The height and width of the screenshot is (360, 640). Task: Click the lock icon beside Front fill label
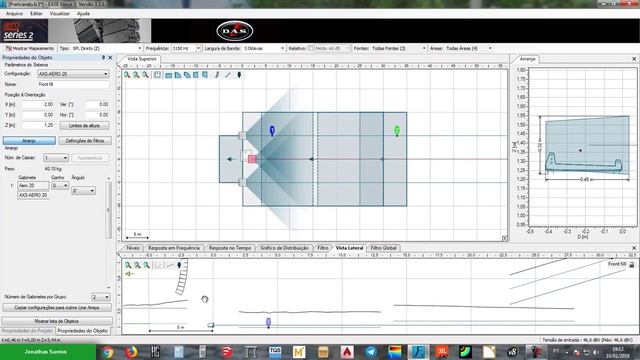632,264
